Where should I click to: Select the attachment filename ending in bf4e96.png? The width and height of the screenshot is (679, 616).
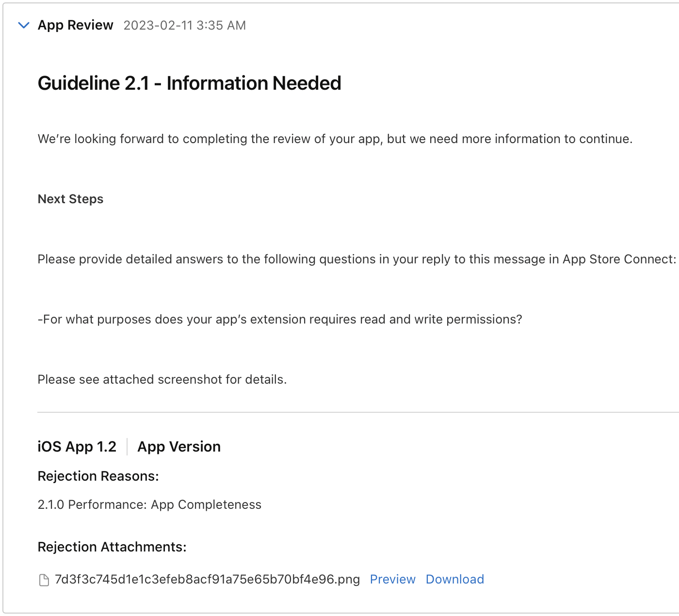pyautogui.click(x=207, y=579)
